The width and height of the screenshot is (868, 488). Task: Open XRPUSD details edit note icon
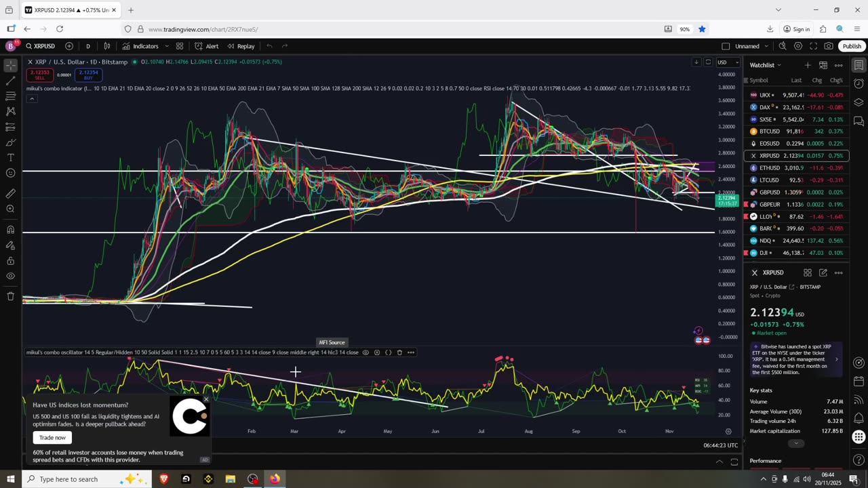tap(823, 272)
